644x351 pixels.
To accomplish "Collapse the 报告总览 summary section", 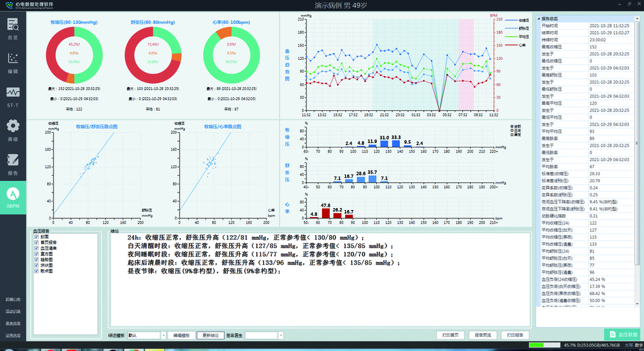I will click(538, 19).
